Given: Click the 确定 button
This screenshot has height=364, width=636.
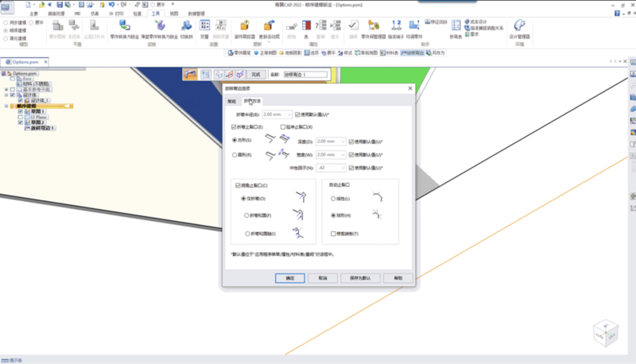Looking at the screenshot, I should tap(289, 279).
